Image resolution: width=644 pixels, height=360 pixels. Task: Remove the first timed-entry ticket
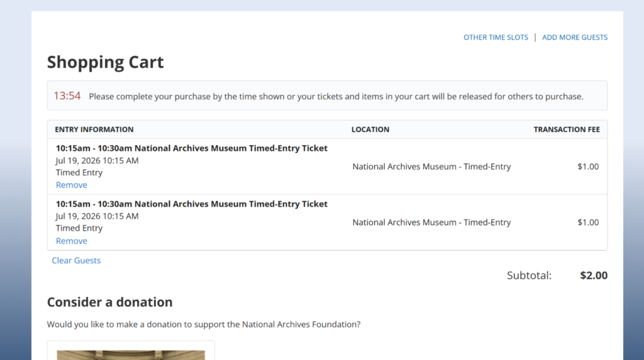(x=72, y=185)
